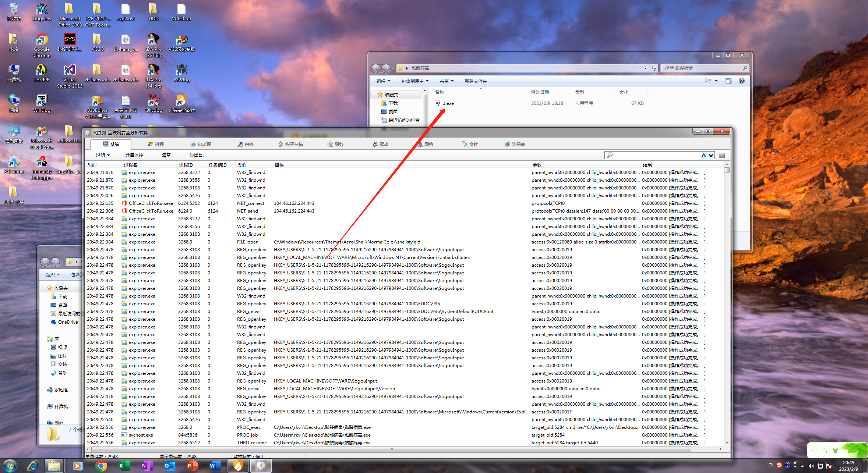
Task: Sort files by the 修改日期 column
Action: point(551,92)
